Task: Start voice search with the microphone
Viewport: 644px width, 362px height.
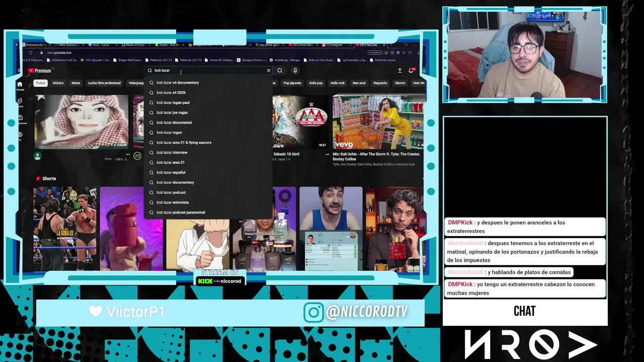Action: (x=295, y=70)
